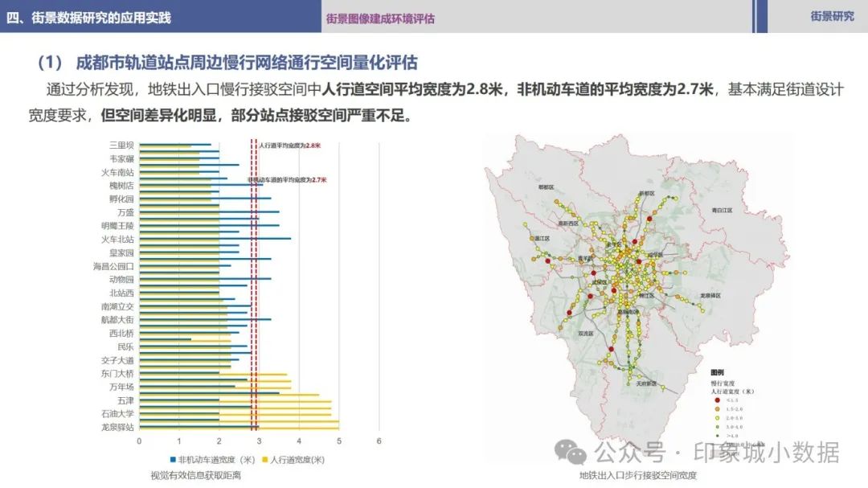868x488 pixels.
Task: Click the 郫都区 district label on map
Action: pyautogui.click(x=546, y=188)
